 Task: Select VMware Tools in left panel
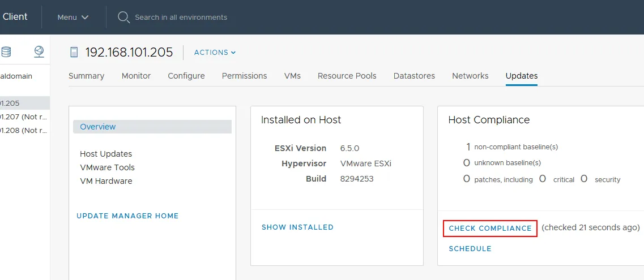107,167
